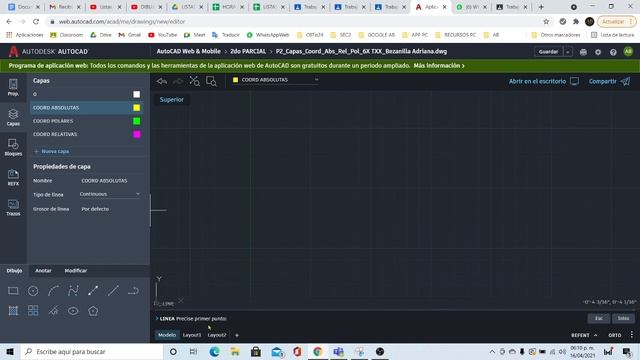Click the Grosor de línea Por defecto value
The width and height of the screenshot is (640, 360).
click(x=95, y=209)
